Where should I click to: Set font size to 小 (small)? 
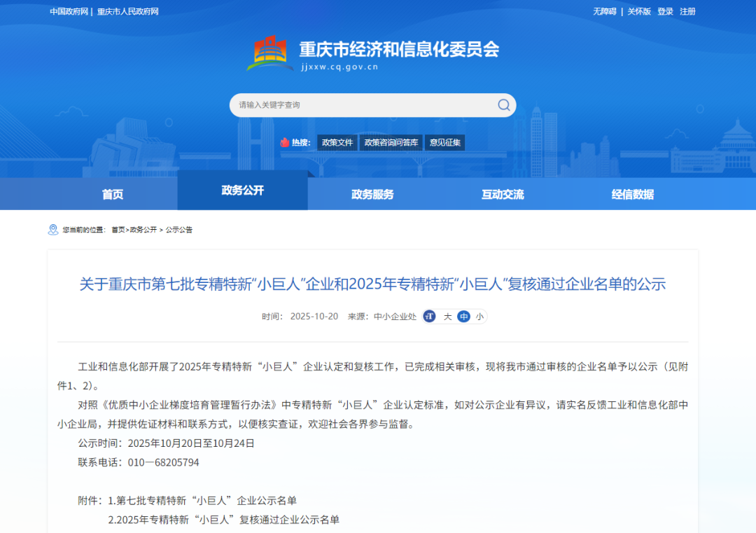click(479, 317)
